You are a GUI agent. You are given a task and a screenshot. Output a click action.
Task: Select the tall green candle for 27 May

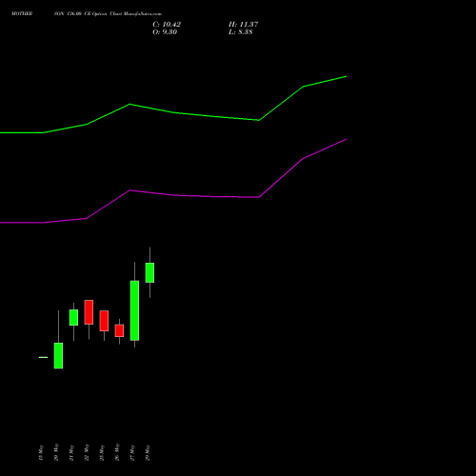[134, 310]
